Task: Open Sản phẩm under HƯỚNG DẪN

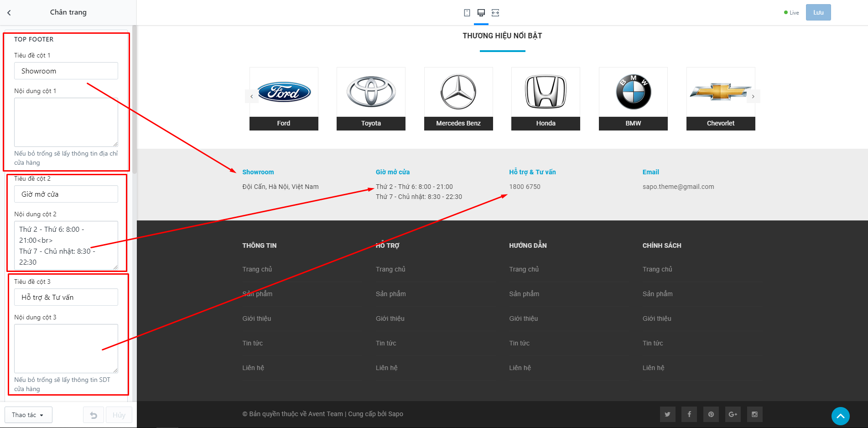Action: click(525, 294)
